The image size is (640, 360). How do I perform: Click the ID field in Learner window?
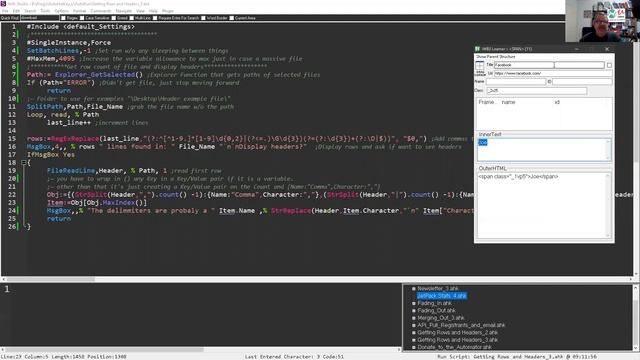pyautogui.click(x=582, y=82)
